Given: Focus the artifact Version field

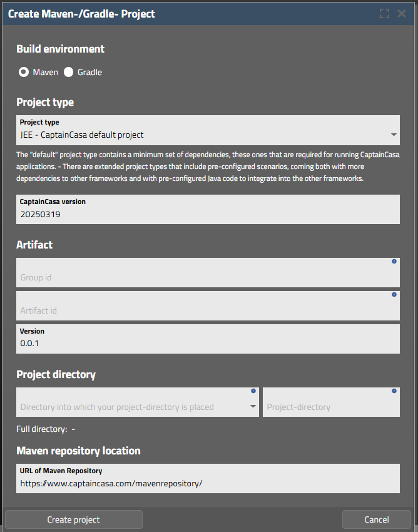Looking at the screenshot, I should pyautogui.click(x=207, y=343).
